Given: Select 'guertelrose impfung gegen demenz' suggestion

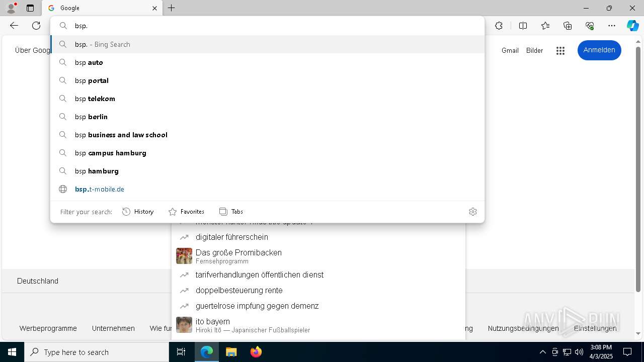Looking at the screenshot, I should (318, 306).
